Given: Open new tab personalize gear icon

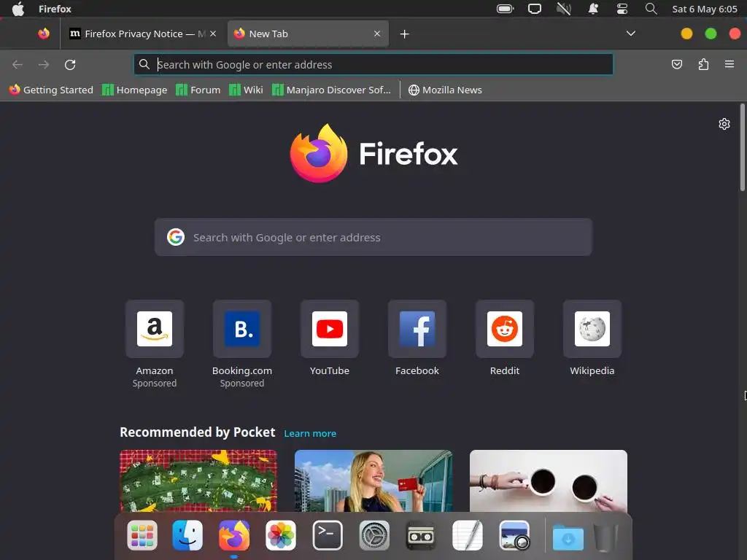Looking at the screenshot, I should coord(724,124).
